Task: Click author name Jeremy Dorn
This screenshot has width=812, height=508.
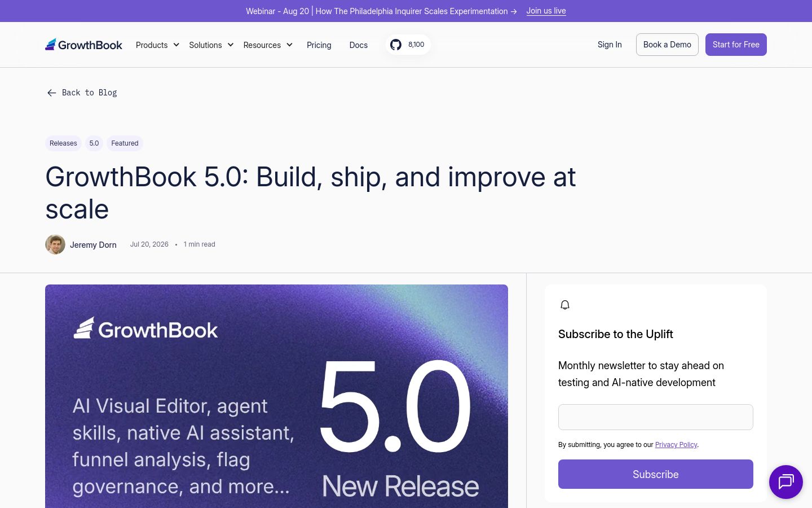Action: point(93,245)
